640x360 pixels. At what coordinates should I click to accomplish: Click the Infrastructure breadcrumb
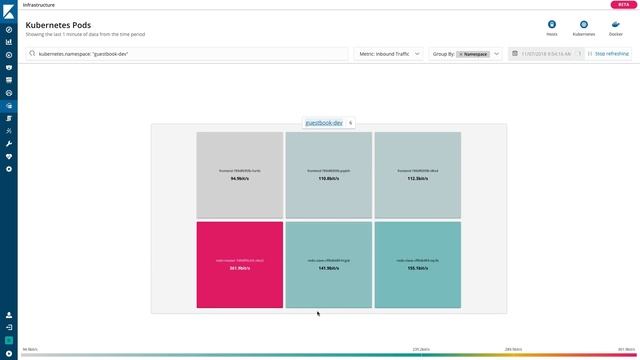click(x=39, y=5)
